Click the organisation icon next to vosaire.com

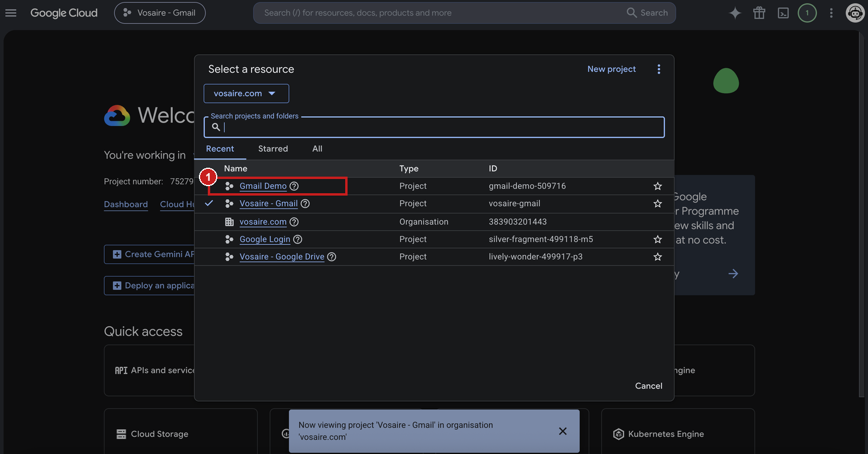pos(229,222)
